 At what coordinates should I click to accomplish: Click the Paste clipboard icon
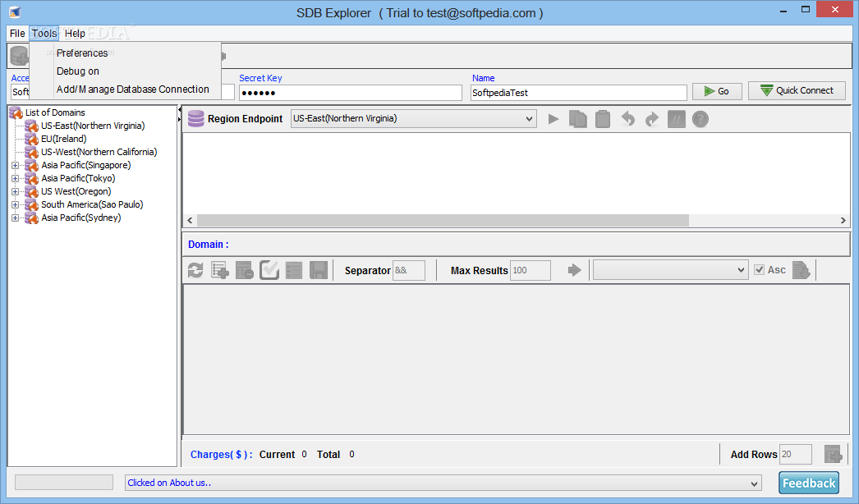pyautogui.click(x=603, y=119)
